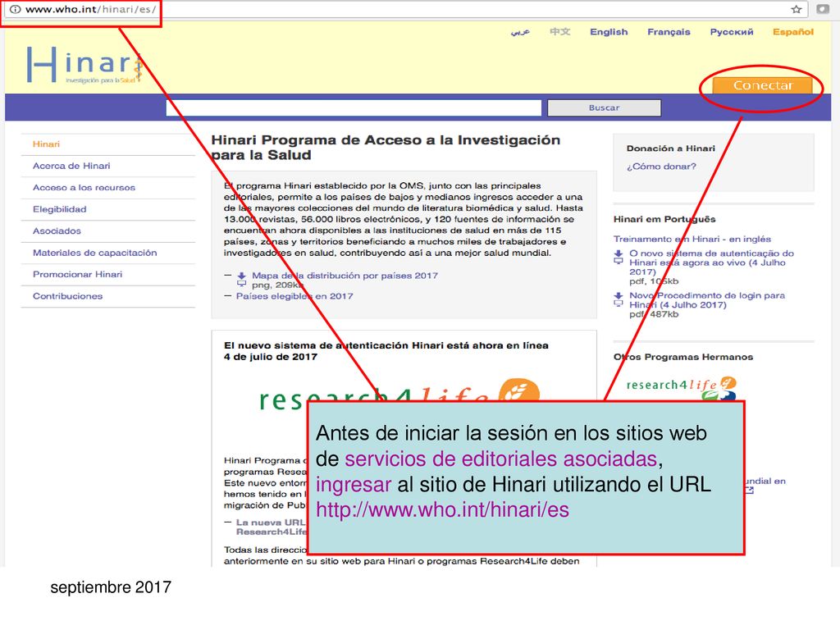Switch language to Chinese
Screen dimensions: 840x630
pyautogui.click(x=559, y=32)
